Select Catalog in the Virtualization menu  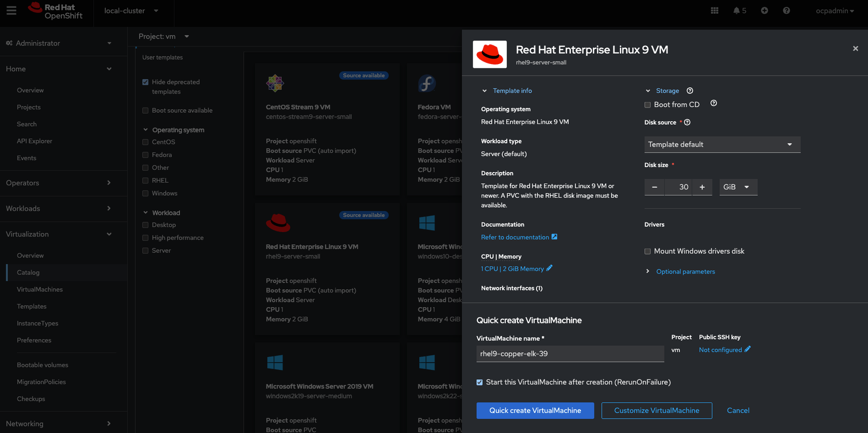point(28,272)
